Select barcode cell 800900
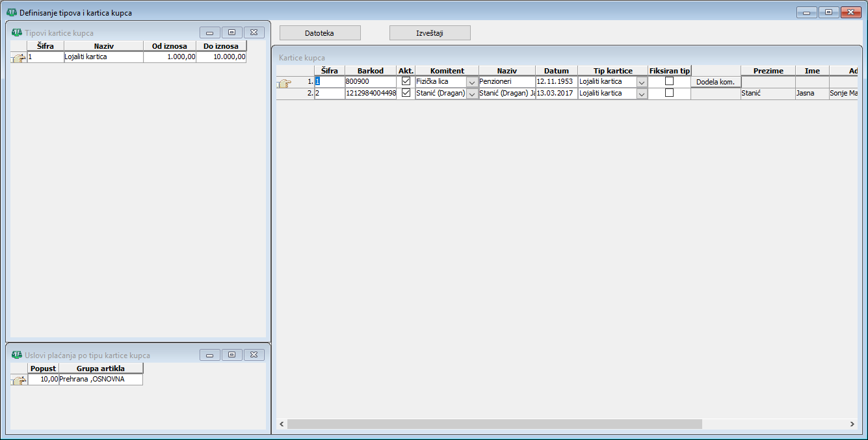This screenshot has height=440, width=868. tap(371, 82)
